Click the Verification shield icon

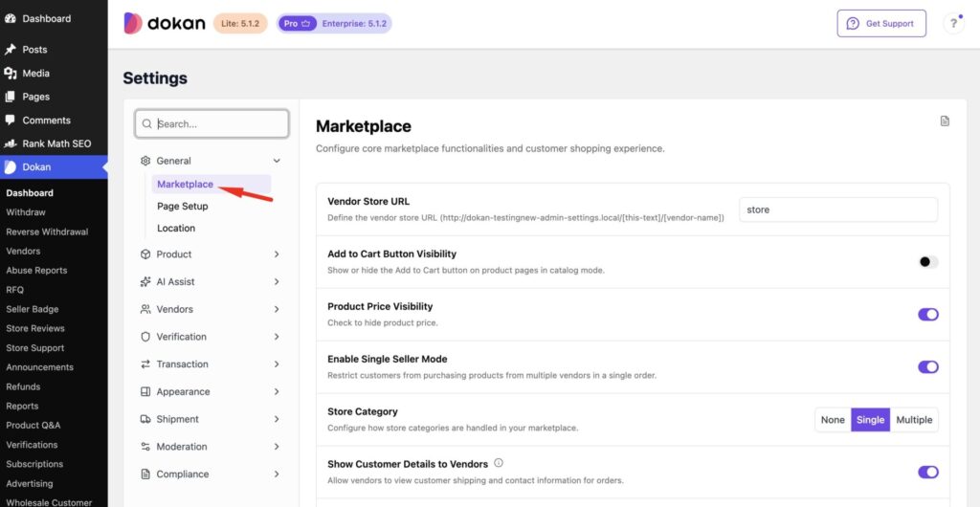click(145, 337)
